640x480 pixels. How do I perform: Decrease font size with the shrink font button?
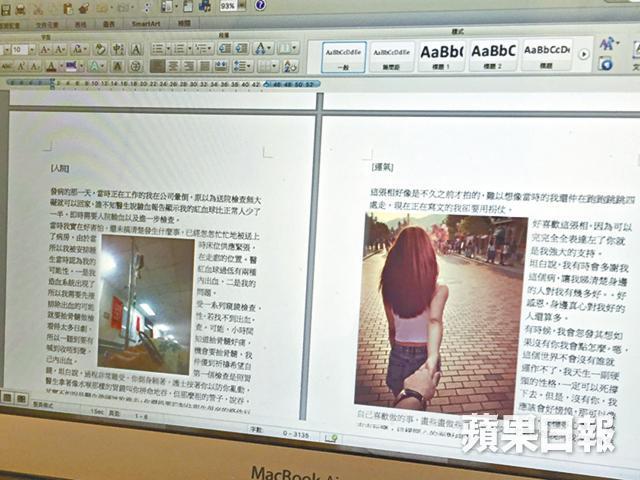[x=60, y=50]
